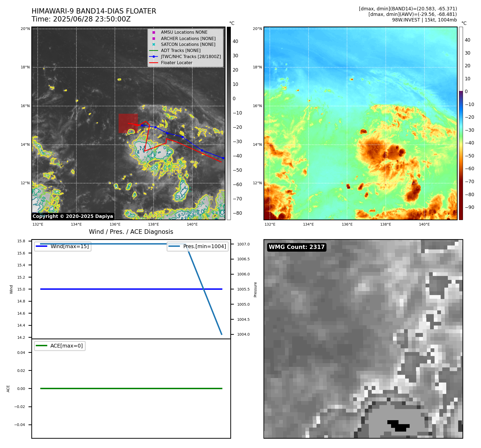Click the 98W.INVEST 15kt 1004mb label
Image resolution: width=481 pixels, height=448 pixels.
point(424,20)
